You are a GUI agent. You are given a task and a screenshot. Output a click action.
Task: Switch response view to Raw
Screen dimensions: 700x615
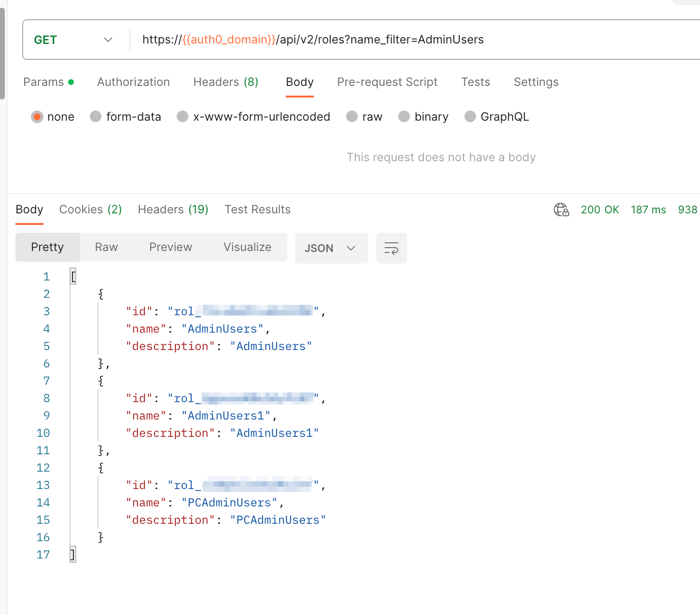pos(106,247)
